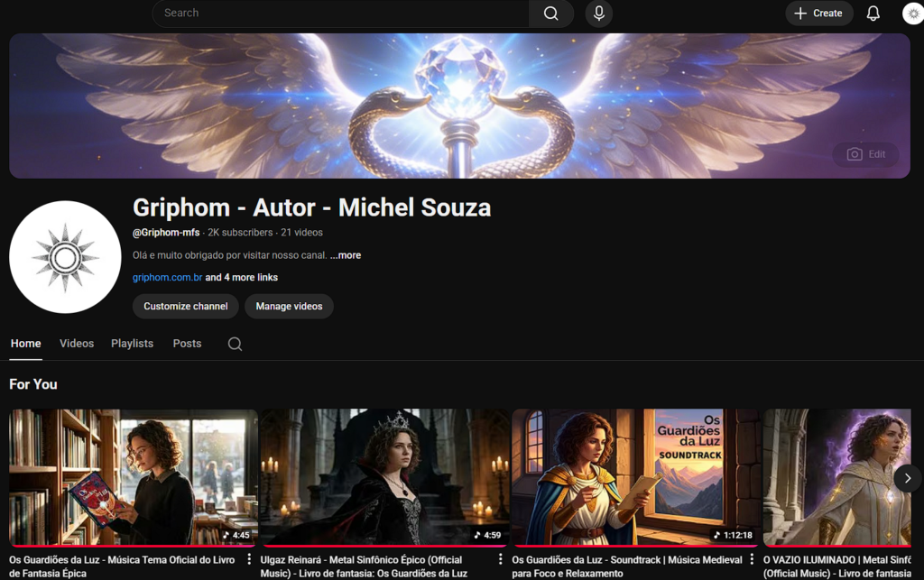The image size is (924, 580).
Task: Switch to the Videos tab
Action: coord(77,344)
